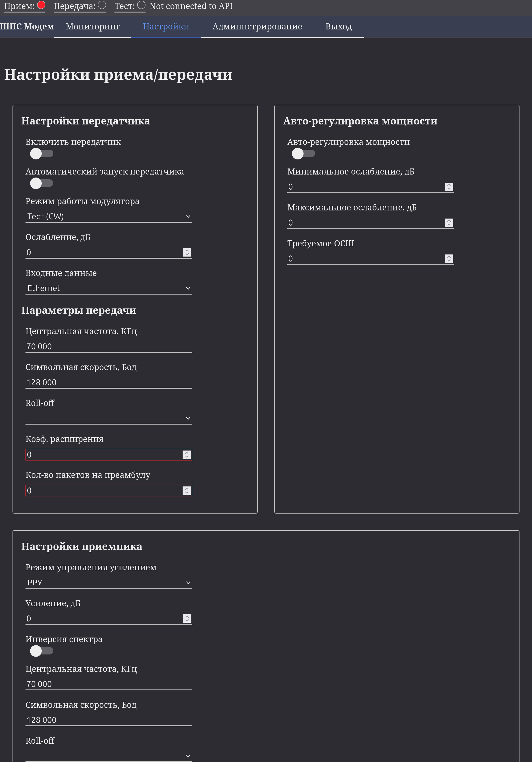
Task: Enable the Включить передатчик switch
Action: pyautogui.click(x=41, y=154)
